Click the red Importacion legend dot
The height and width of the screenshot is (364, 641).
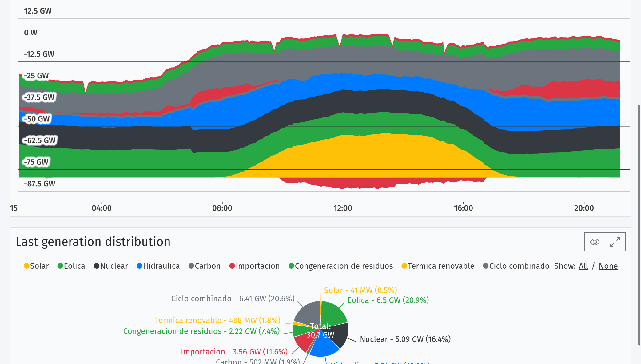232,266
